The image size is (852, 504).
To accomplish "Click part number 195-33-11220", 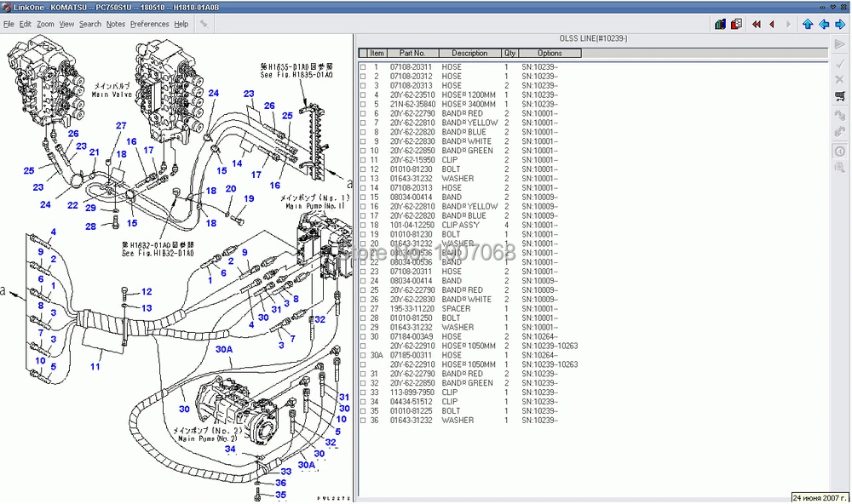I will tap(412, 308).
